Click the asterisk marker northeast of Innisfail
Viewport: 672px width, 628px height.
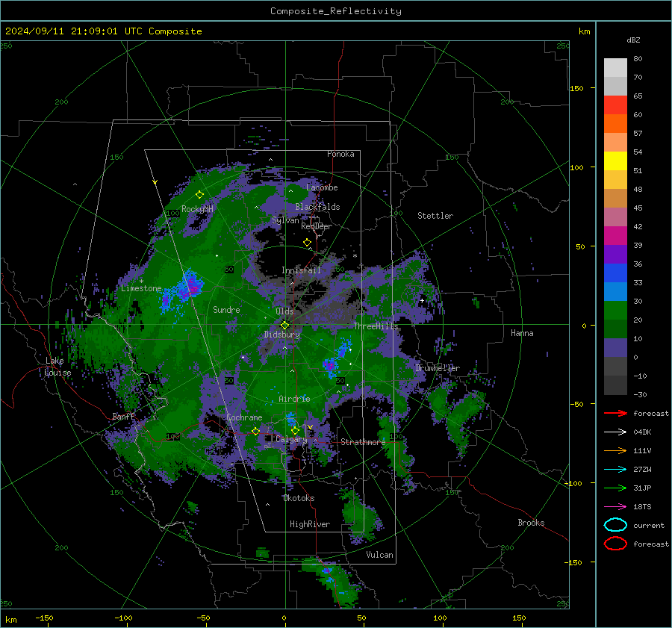[355, 256]
